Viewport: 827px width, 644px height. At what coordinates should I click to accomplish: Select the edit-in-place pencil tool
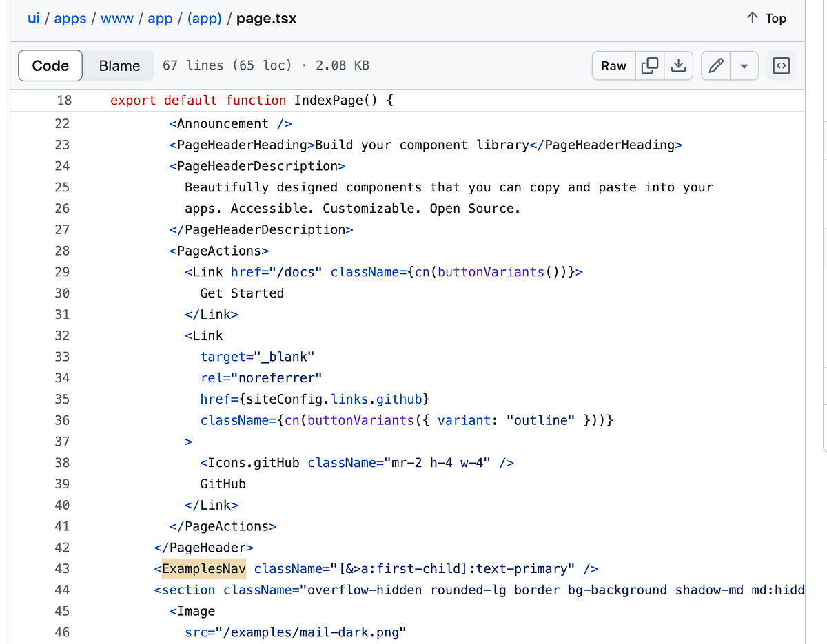(x=715, y=65)
